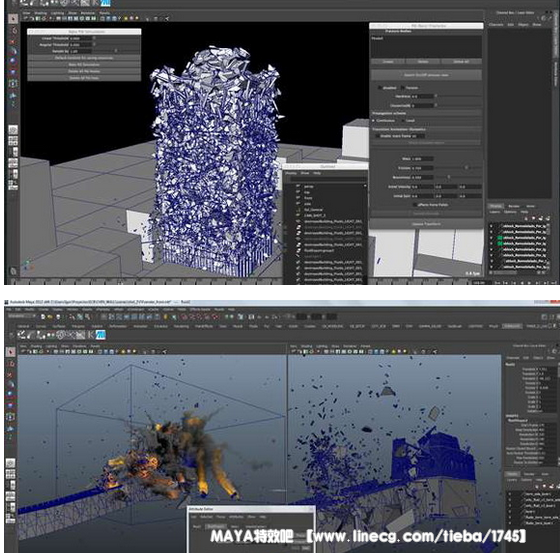Select Universal Manipulator in lower Maya toolbox

(11, 416)
